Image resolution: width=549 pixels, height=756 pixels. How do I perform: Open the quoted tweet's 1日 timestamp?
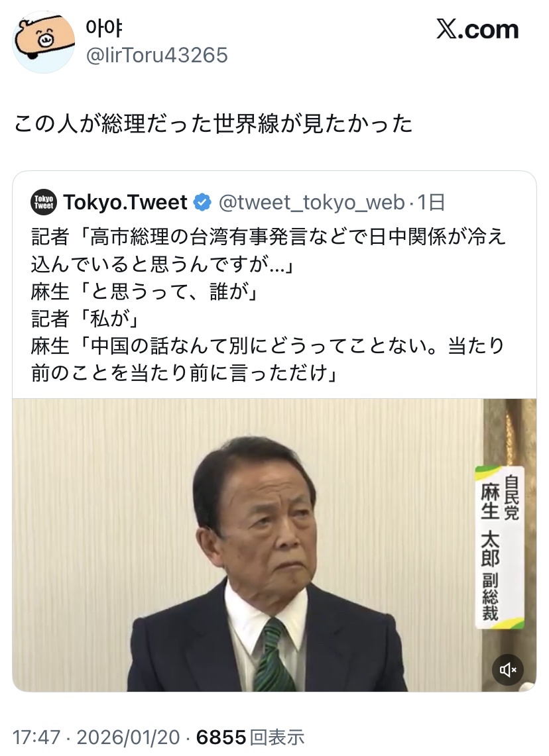click(x=431, y=203)
